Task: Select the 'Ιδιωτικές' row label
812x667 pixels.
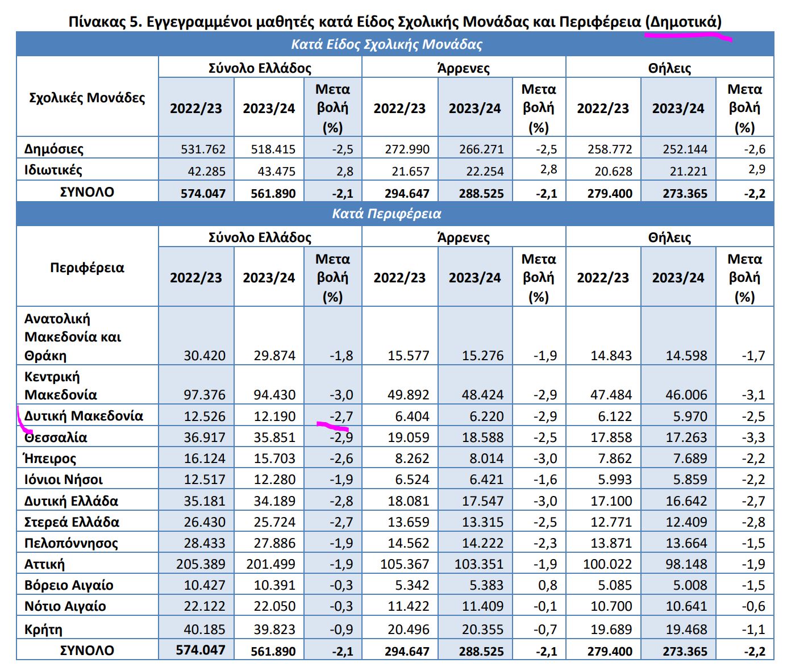Action: click(x=53, y=170)
